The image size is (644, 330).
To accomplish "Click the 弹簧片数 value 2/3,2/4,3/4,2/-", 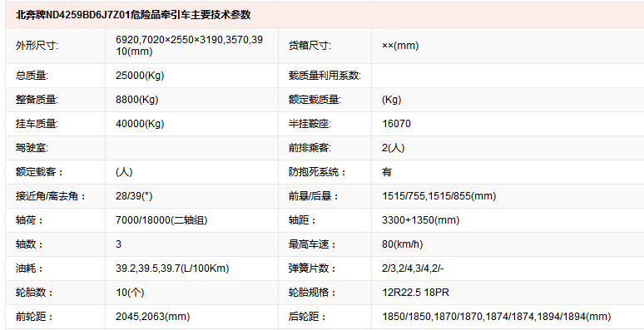I will pos(413,269).
